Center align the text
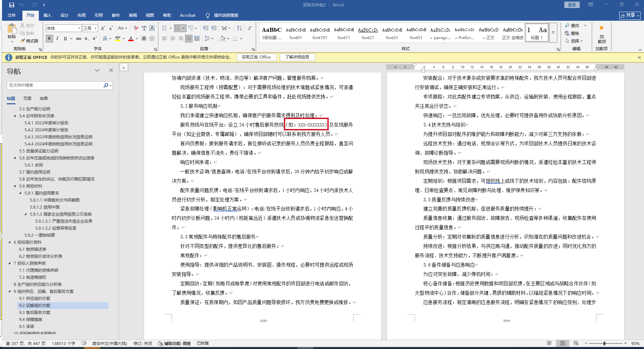 173,38
